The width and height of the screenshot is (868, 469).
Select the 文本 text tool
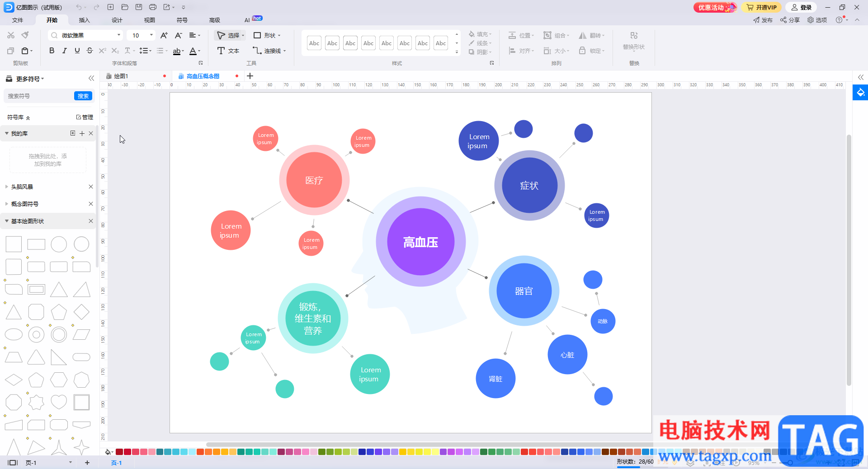coord(228,51)
